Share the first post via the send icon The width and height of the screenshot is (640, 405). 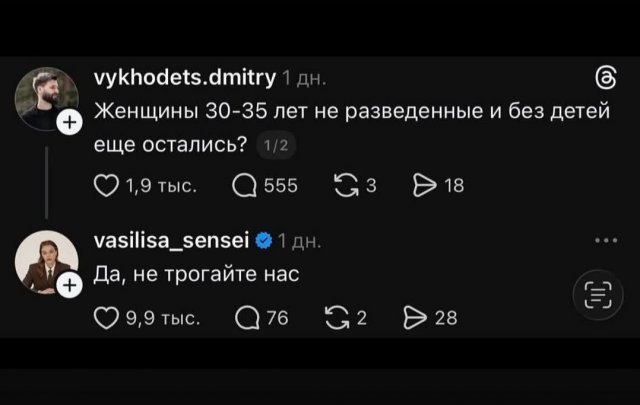tap(424, 186)
